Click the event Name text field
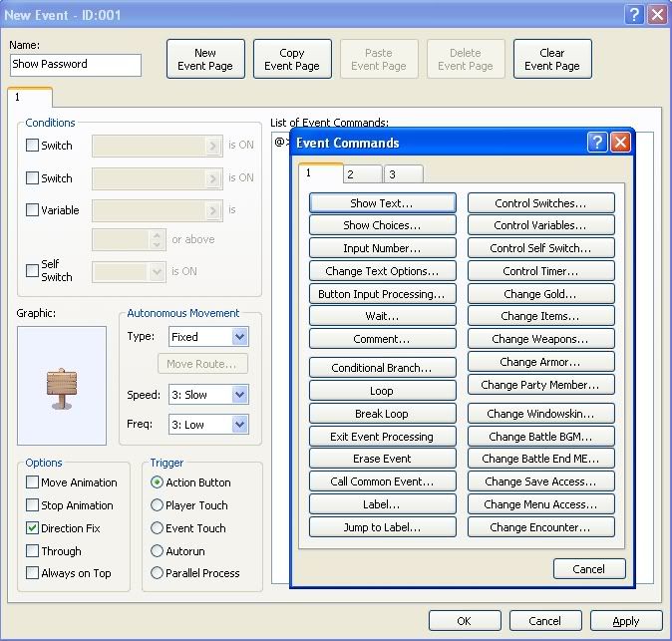Image resolution: width=672 pixels, height=641 pixels. point(76,65)
